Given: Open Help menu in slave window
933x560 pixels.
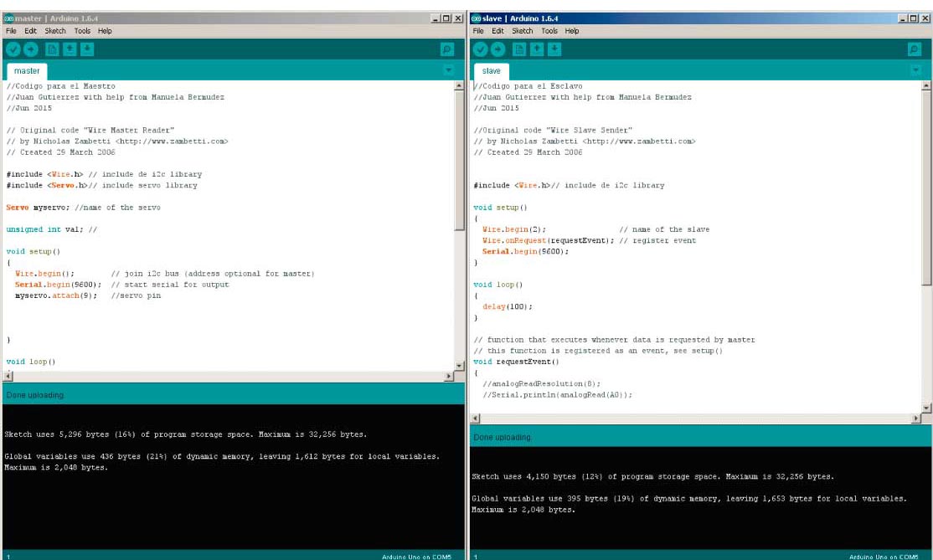Looking at the screenshot, I should point(572,31).
